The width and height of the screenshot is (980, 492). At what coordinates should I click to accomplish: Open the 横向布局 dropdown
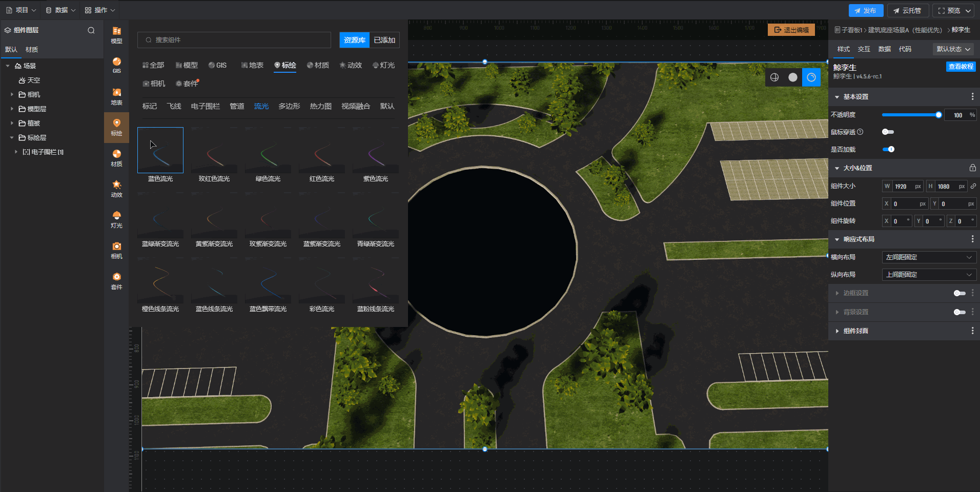[928, 257]
